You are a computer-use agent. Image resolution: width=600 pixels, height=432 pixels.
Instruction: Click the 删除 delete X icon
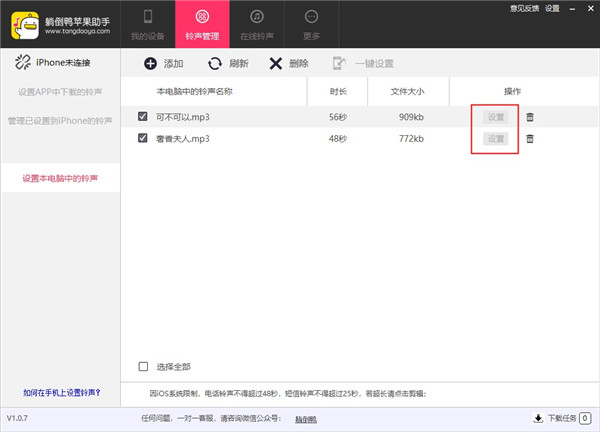pyautogui.click(x=275, y=64)
